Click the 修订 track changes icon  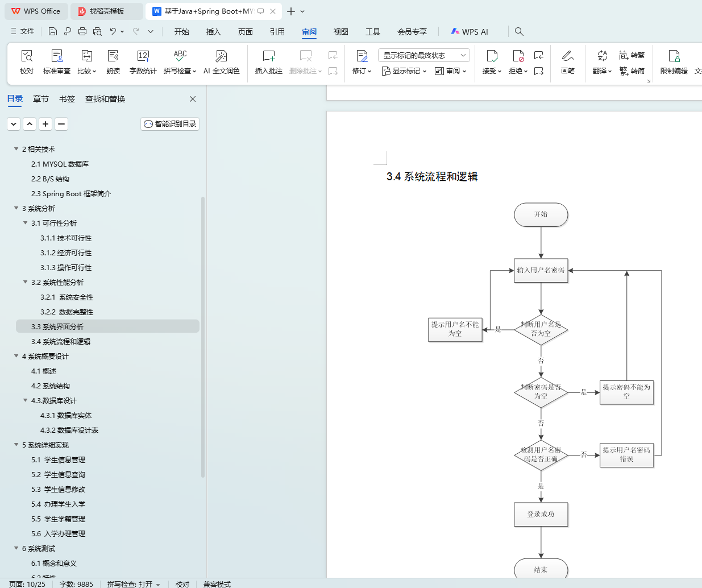362,56
